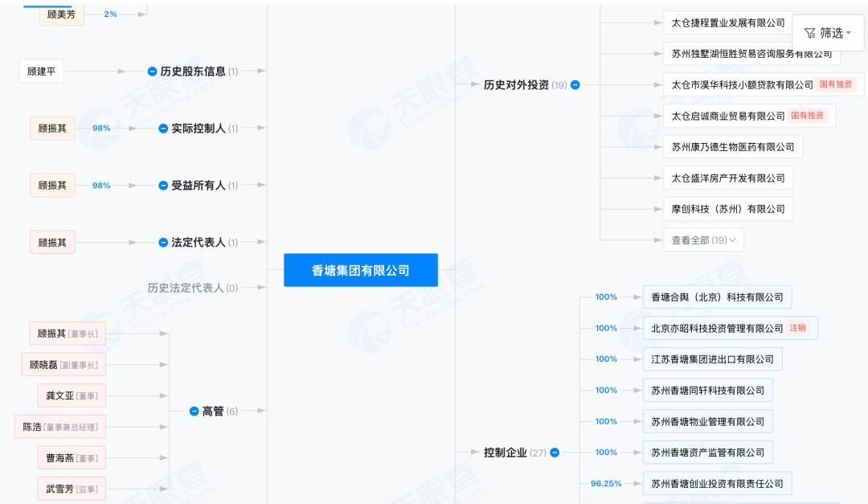Collapse the 法定代表人 node
Image resolution: width=868 pixels, height=504 pixels.
click(163, 243)
